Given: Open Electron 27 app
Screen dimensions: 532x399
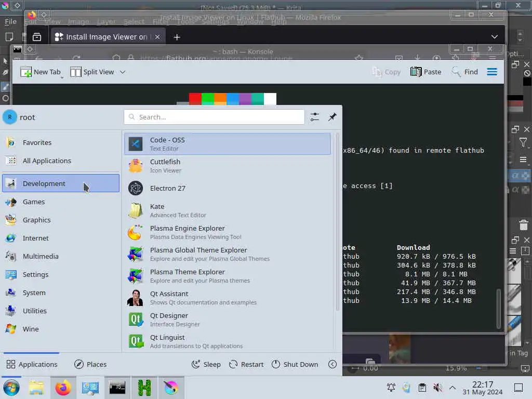Looking at the screenshot, I should point(228,188).
